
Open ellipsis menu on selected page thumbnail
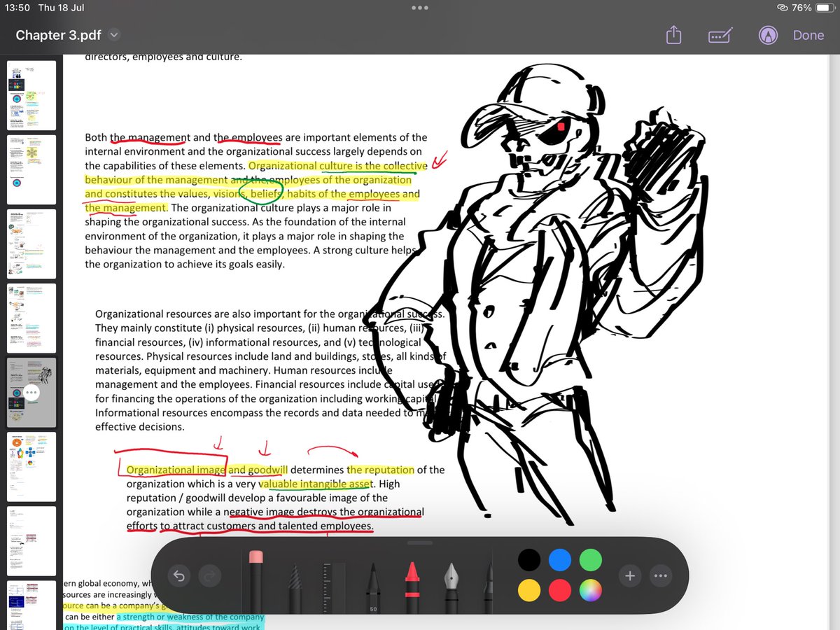pyautogui.click(x=31, y=393)
